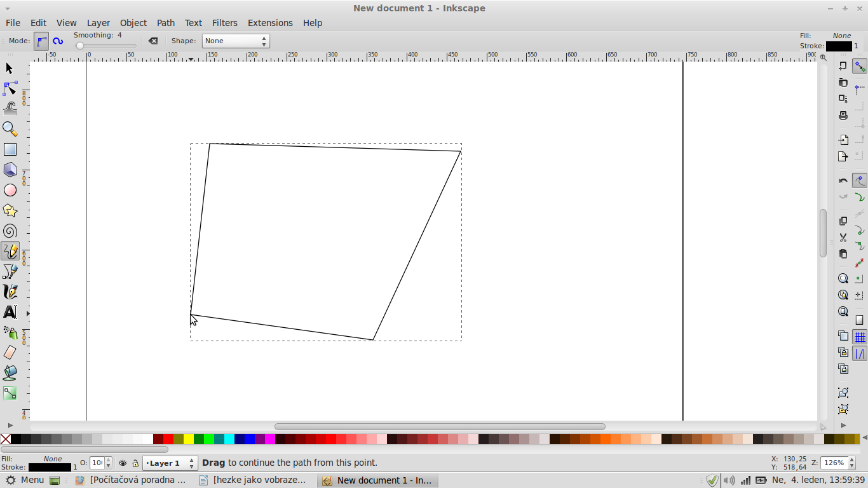Click the horizontal canvas scrollbar

pyautogui.click(x=440, y=427)
